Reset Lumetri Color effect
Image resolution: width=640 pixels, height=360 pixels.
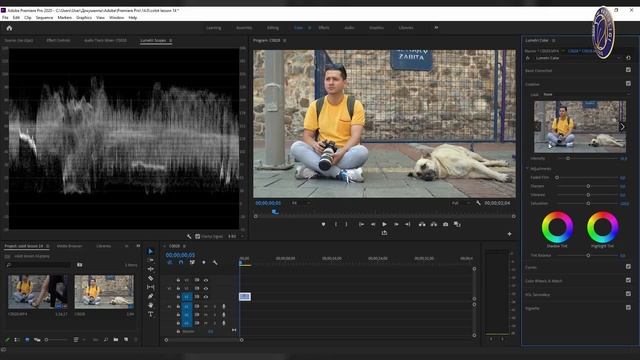tap(628, 58)
